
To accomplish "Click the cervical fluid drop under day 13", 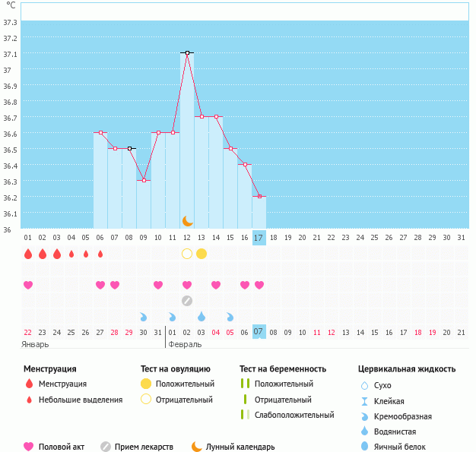I will click(202, 316).
